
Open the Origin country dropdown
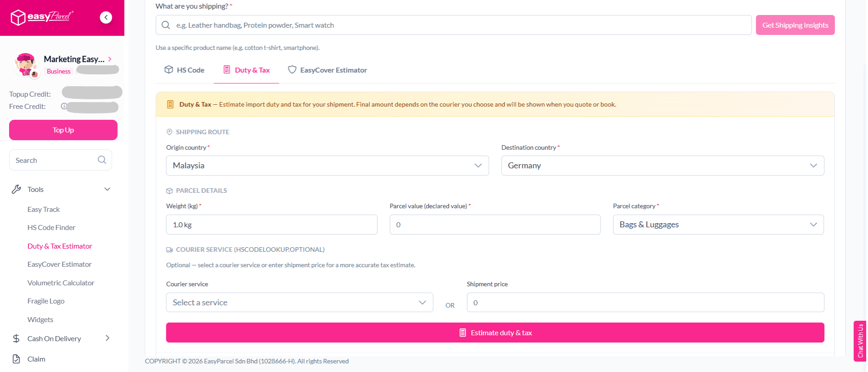(x=327, y=166)
